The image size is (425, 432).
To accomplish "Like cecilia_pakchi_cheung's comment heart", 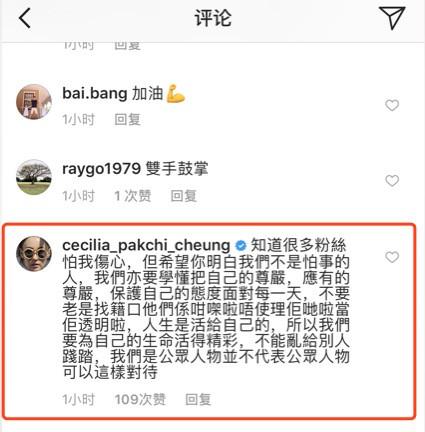I will 392,257.
